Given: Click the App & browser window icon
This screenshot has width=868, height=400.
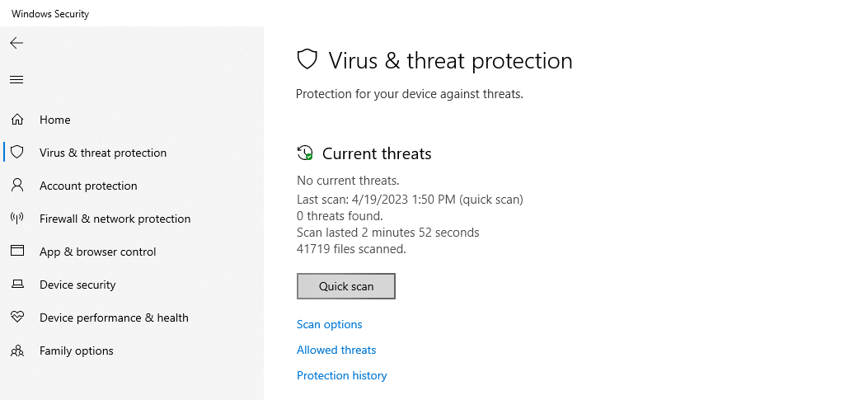Looking at the screenshot, I should pyautogui.click(x=17, y=251).
